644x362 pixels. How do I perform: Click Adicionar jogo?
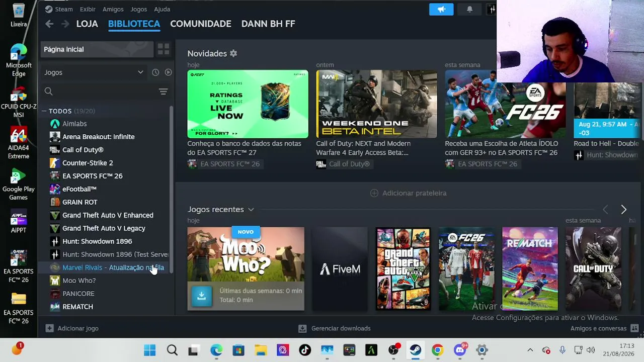click(72, 328)
